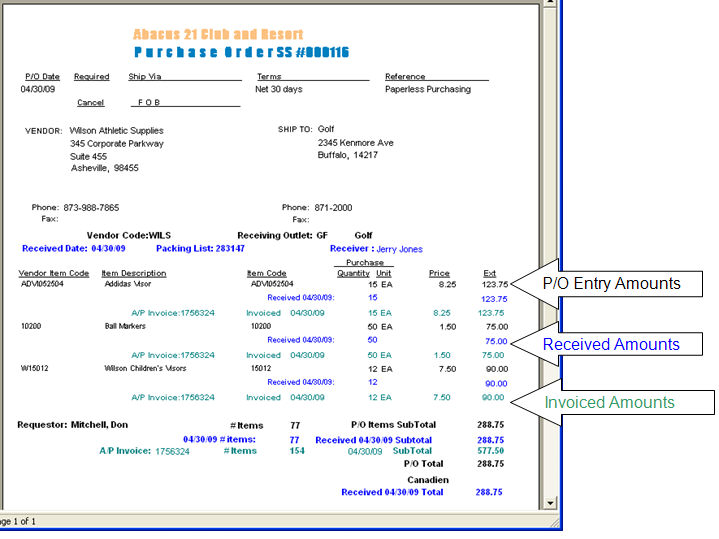Click the 'Paperless Purchasing' reference value
719x539 pixels.
pyautogui.click(x=428, y=89)
